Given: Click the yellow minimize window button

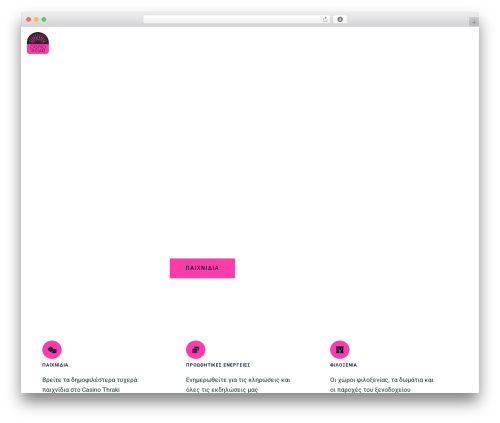Looking at the screenshot, I should click(36, 19).
